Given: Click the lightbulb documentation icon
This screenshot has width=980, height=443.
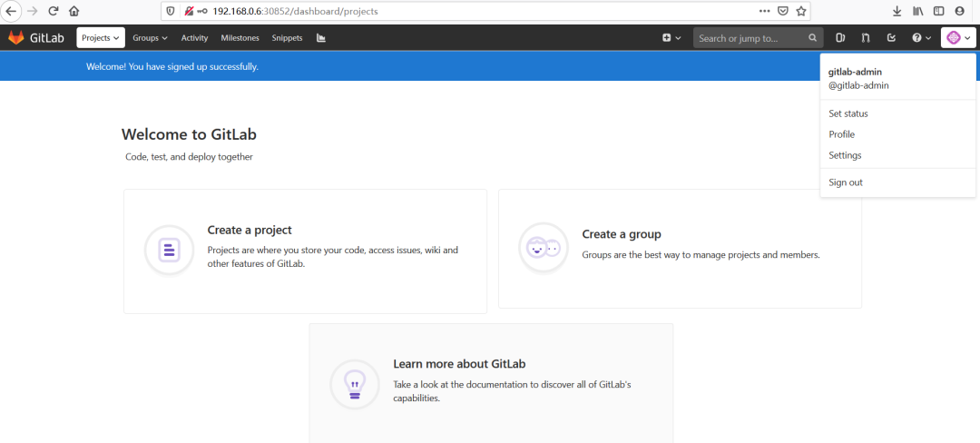Looking at the screenshot, I should click(355, 384).
